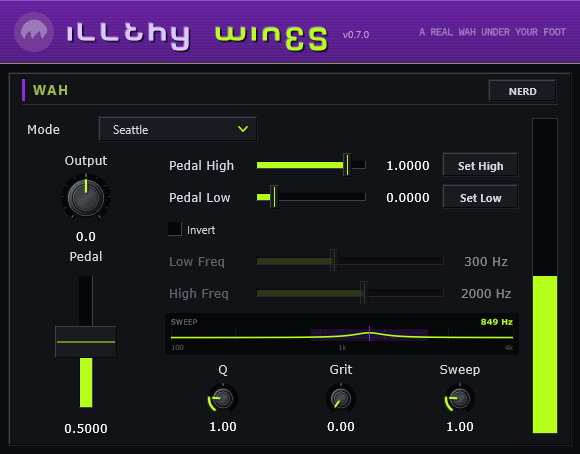
Task: Click the Q value 1.00
Action: tap(223, 427)
